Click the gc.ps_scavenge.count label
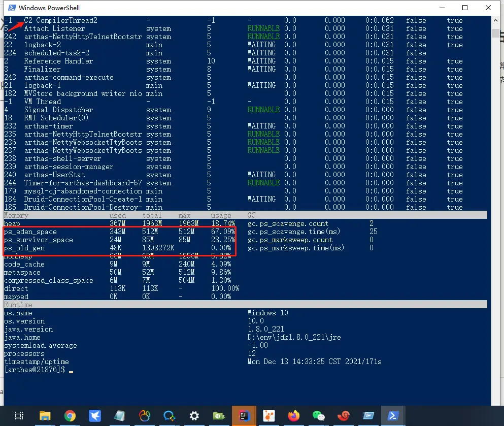 click(x=288, y=224)
